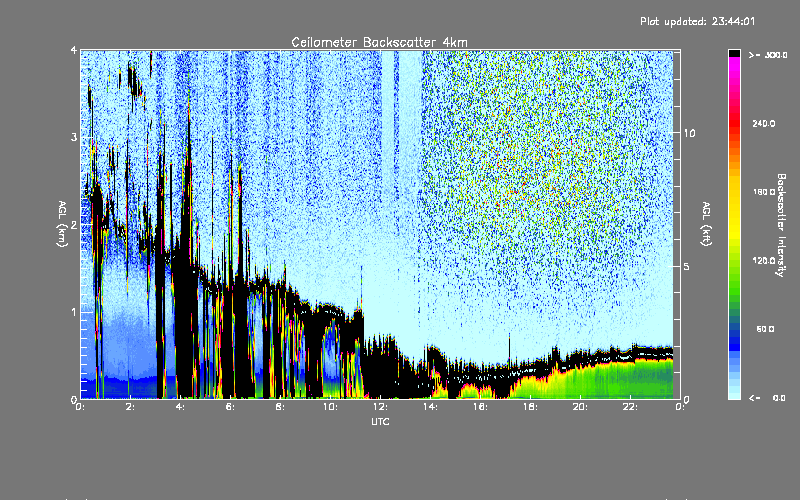Click the '14:' tick on the UTC axis
Viewport: 800px width, 500px height.
pos(430,407)
